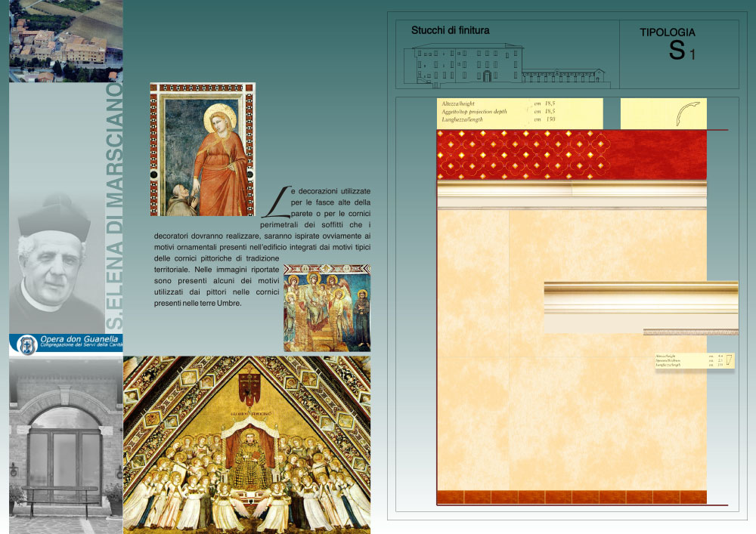Click the terracotta tile strip at the bottom
756x534 pixels.
point(572,497)
